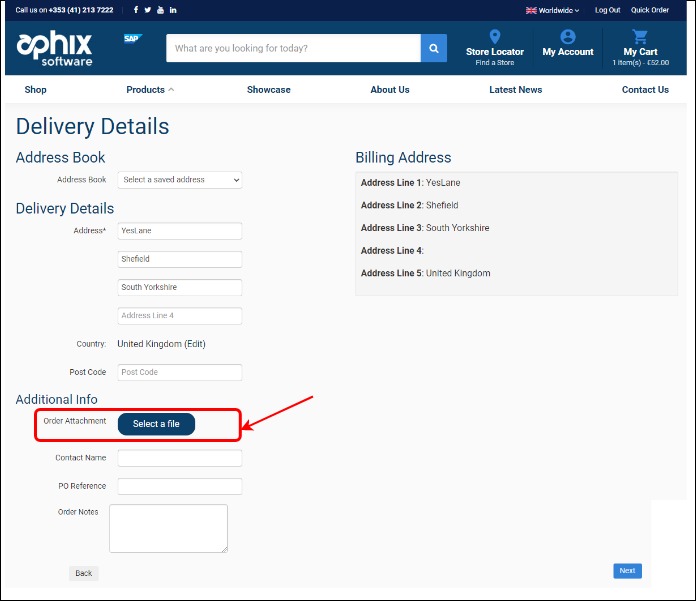Viewport: 696px width, 601px height.
Task: Open the saved address dropdown
Action: (180, 180)
